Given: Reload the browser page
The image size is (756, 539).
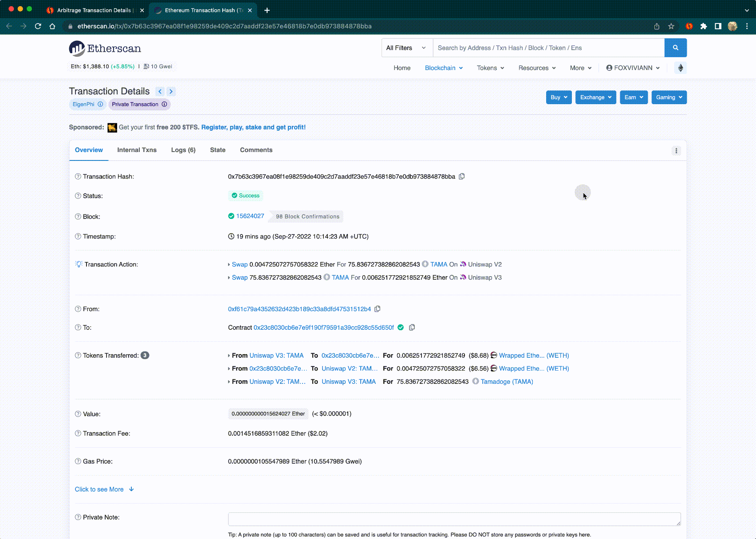Looking at the screenshot, I should pos(38,26).
